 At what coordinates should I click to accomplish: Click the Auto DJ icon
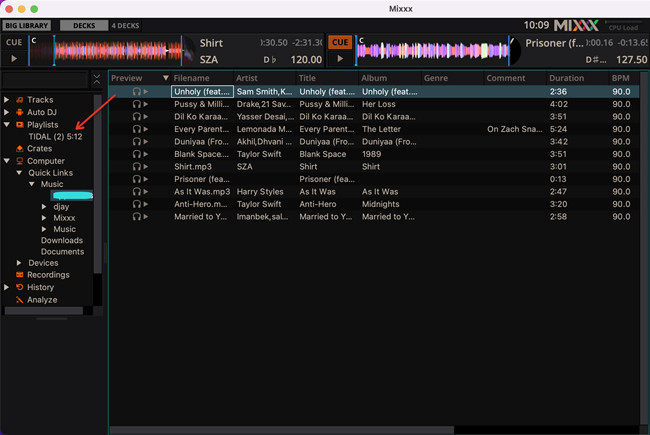(x=19, y=112)
